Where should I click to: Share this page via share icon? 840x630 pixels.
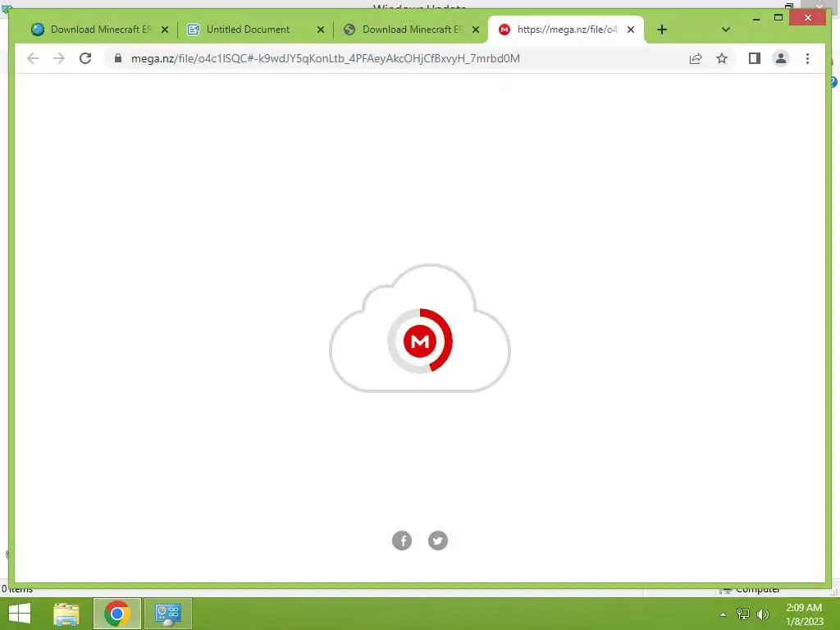696,58
